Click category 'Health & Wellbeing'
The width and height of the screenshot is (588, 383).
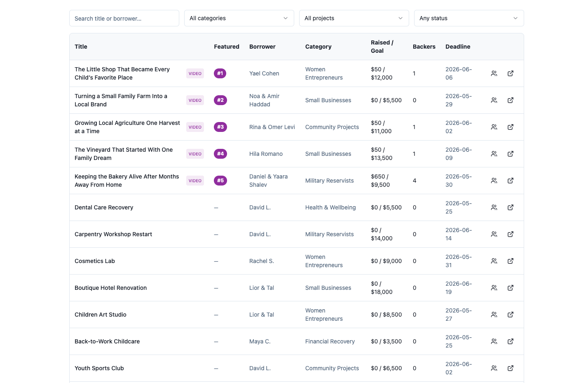click(330, 207)
